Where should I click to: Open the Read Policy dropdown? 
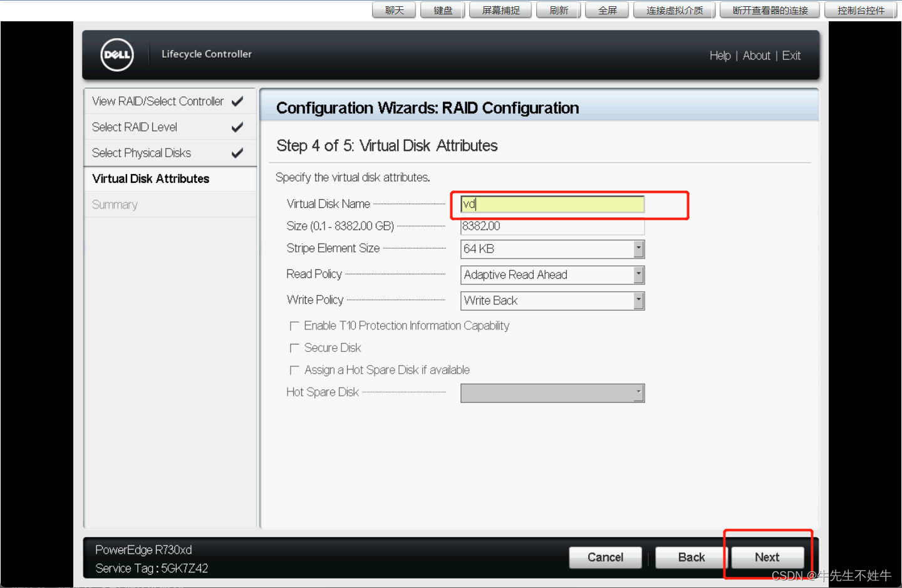552,275
